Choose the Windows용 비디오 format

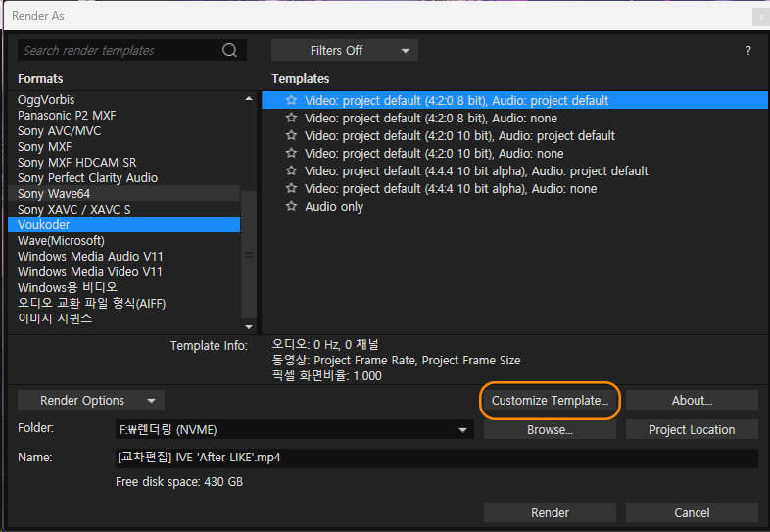coord(123,287)
